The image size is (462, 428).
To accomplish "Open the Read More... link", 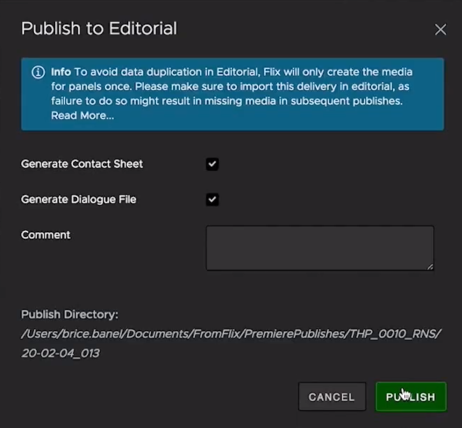I will [x=82, y=116].
